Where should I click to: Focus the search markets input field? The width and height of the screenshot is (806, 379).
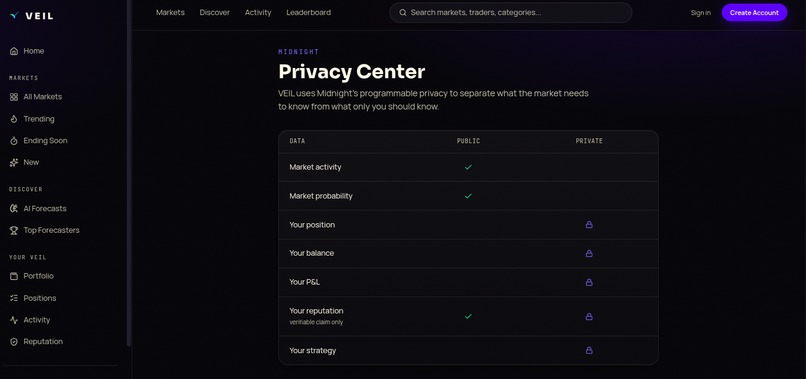(510, 12)
